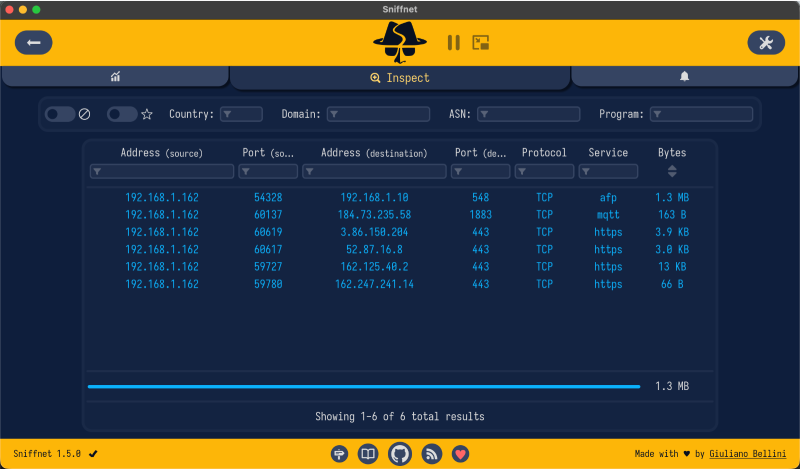This screenshot has height=469, width=800.
Task: Click the 3.0 KB bytes value
Action: tap(672, 250)
